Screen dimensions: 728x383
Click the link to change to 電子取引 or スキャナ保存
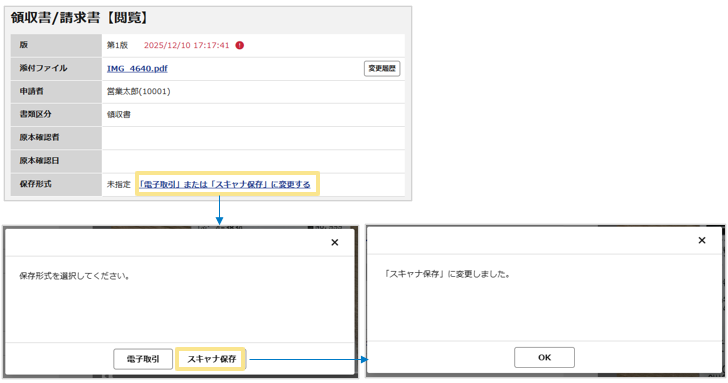[225, 184]
